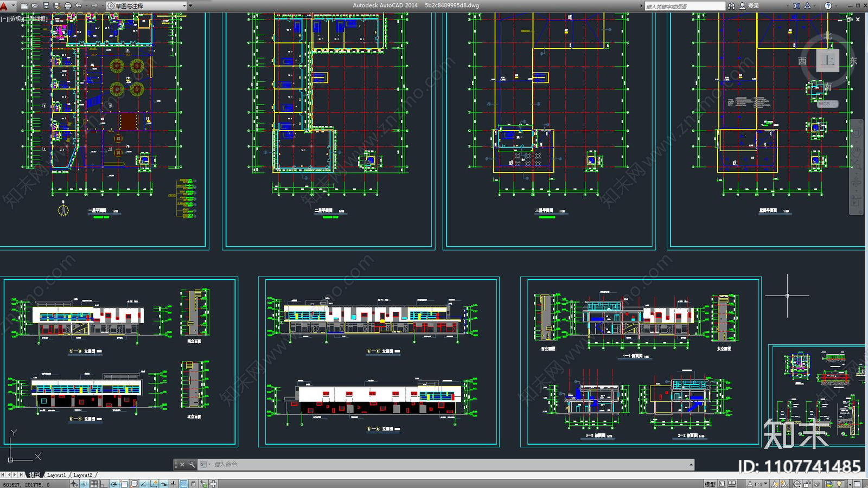
Task: Click 东 east on the ViewCube compass
Action: (x=853, y=61)
